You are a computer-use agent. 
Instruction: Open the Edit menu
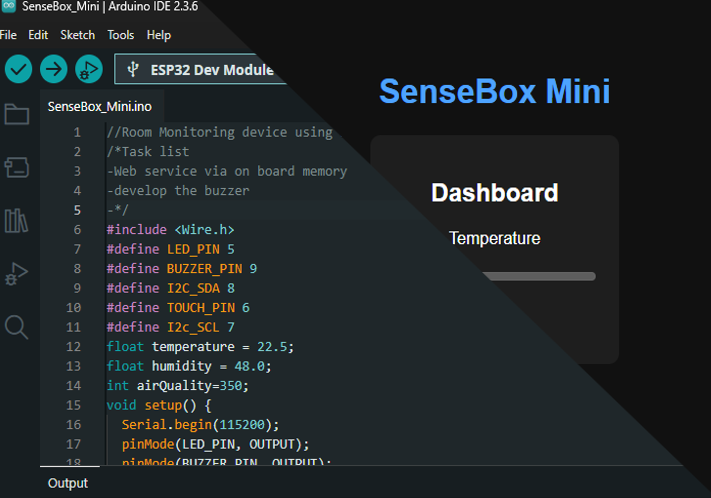pos(38,35)
